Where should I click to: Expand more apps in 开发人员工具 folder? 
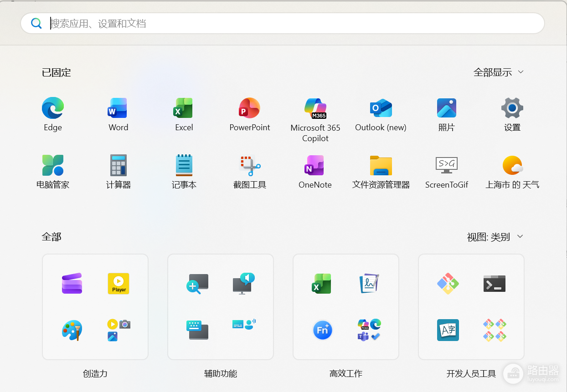[x=495, y=331]
